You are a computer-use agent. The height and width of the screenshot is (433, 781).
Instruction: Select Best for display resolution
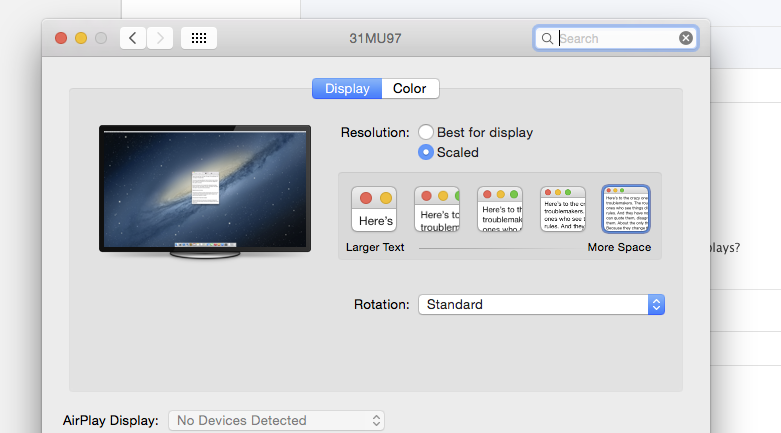coord(426,132)
